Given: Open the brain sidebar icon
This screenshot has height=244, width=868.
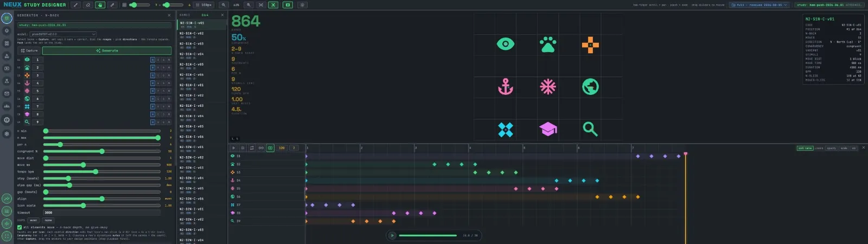Looking at the screenshot, I should pyautogui.click(x=7, y=120).
